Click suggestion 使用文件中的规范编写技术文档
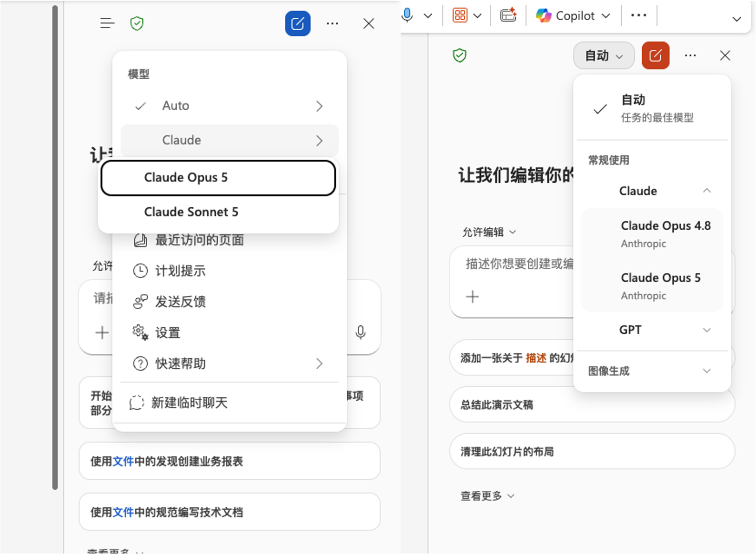This screenshot has height=554, width=756. pos(229,512)
